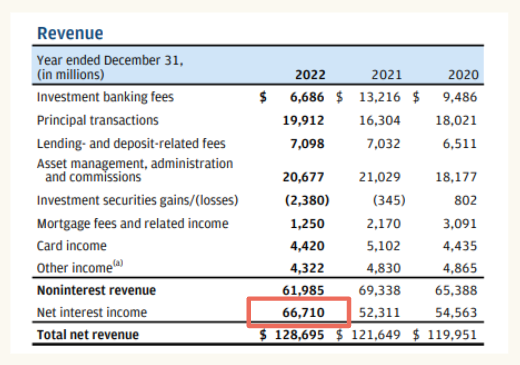Click the highlighted 66,710 net interest income cell
Screen dimensions: 520x365
(x=299, y=312)
